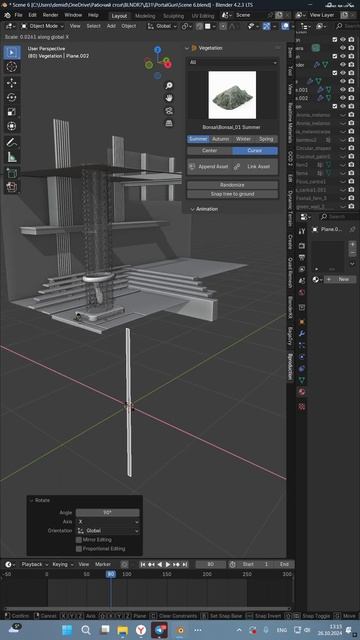Choose Cursor placement option
The height and width of the screenshot is (640, 360).
255,151
